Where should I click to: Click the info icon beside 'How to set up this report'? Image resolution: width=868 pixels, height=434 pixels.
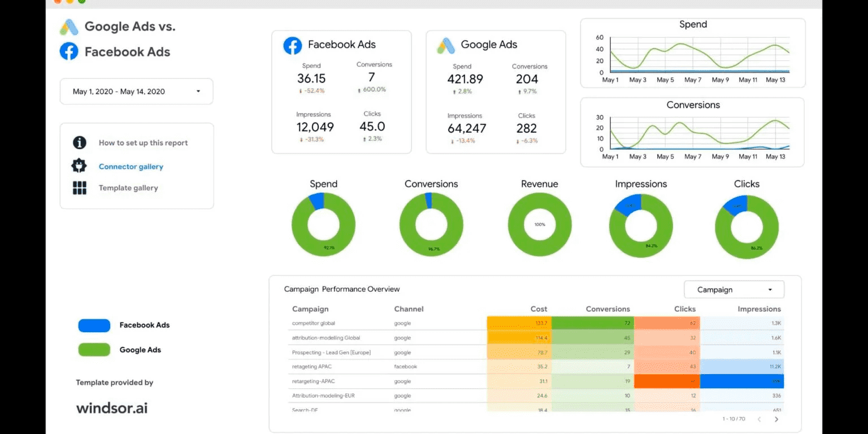point(79,143)
